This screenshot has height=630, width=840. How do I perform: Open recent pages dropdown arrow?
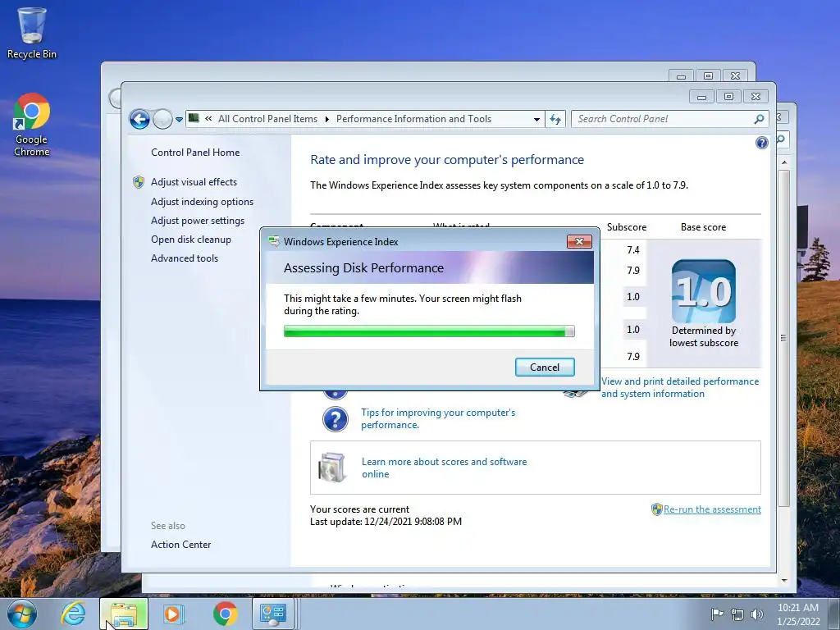(179, 120)
